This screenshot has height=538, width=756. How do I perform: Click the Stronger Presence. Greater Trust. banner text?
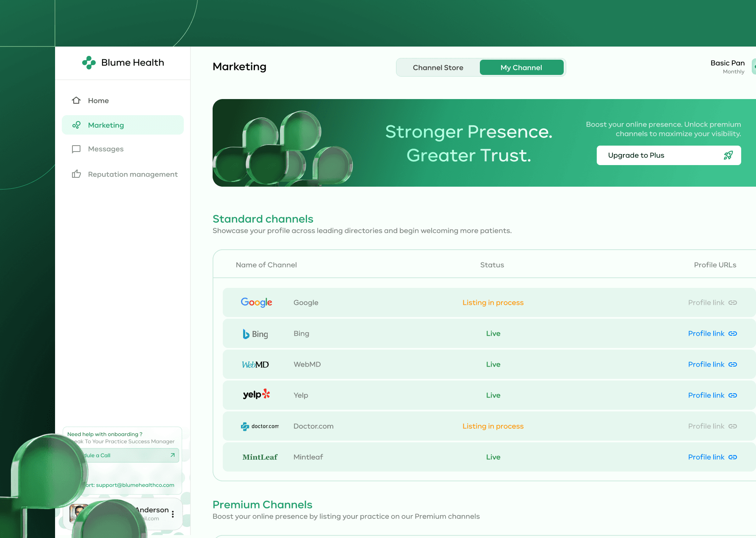pyautogui.click(x=469, y=143)
